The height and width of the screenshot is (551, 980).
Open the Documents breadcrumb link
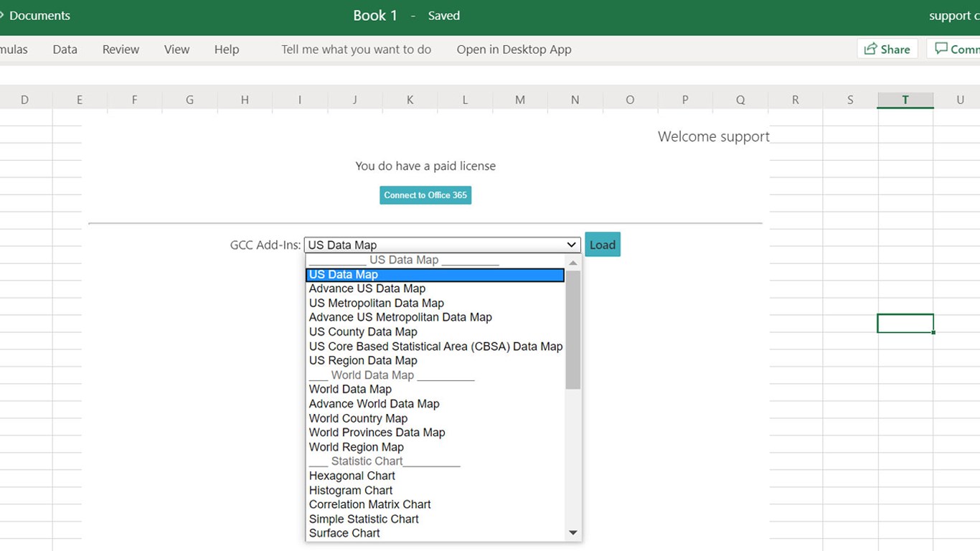pos(39,16)
